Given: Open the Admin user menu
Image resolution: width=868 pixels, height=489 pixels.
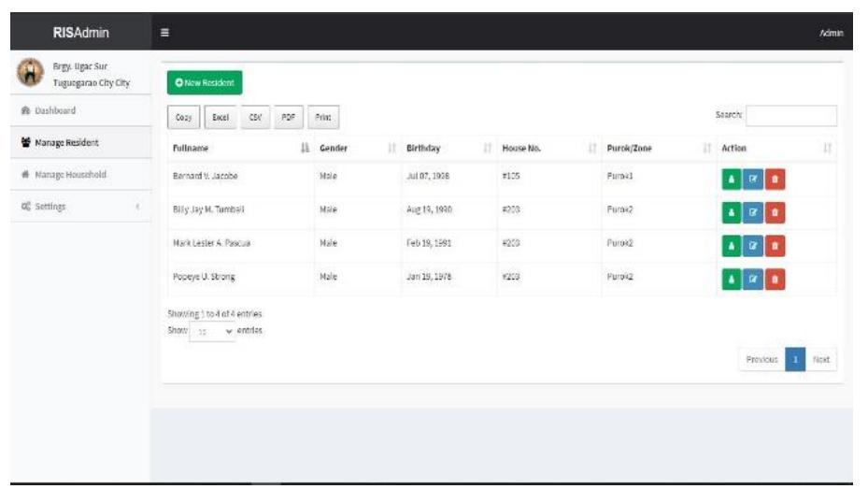Looking at the screenshot, I should click(x=831, y=33).
